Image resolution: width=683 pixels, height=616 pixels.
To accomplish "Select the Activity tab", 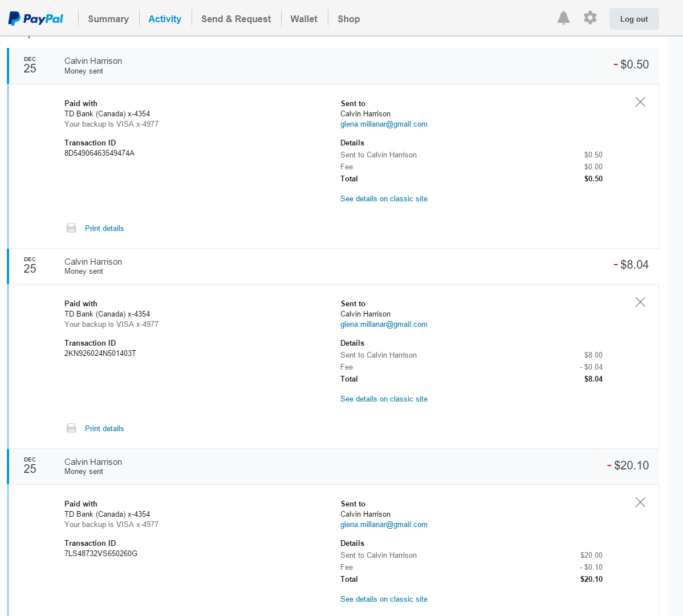I will [165, 19].
